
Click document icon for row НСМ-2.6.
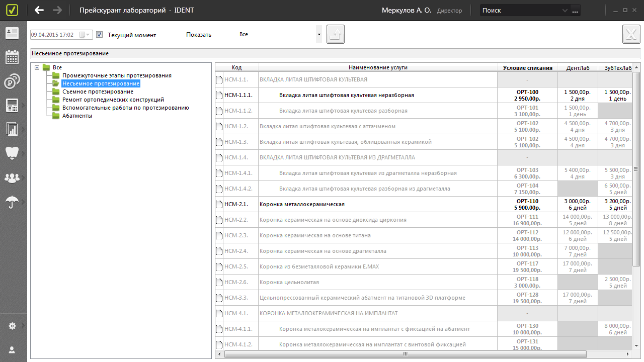(x=219, y=282)
